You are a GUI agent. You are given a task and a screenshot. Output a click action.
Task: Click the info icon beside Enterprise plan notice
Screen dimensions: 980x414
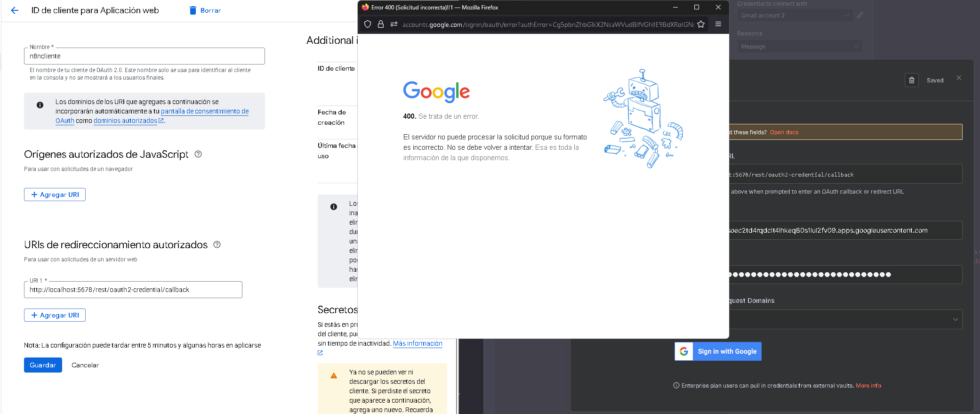coord(676,385)
